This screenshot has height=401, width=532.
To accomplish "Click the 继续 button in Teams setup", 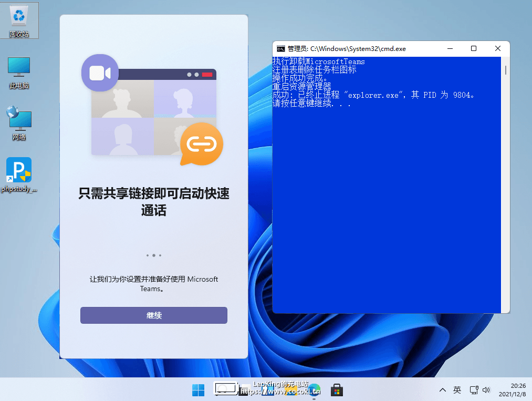I will pyautogui.click(x=154, y=315).
